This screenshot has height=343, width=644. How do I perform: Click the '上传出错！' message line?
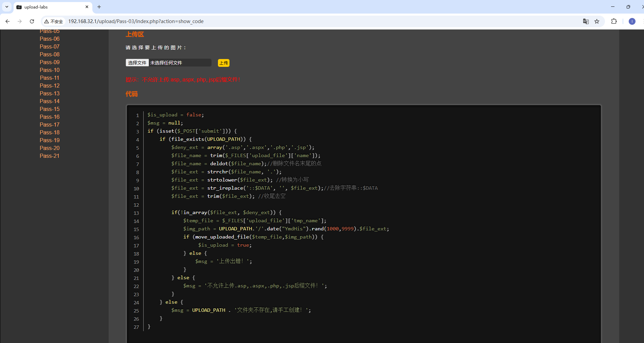point(224,261)
